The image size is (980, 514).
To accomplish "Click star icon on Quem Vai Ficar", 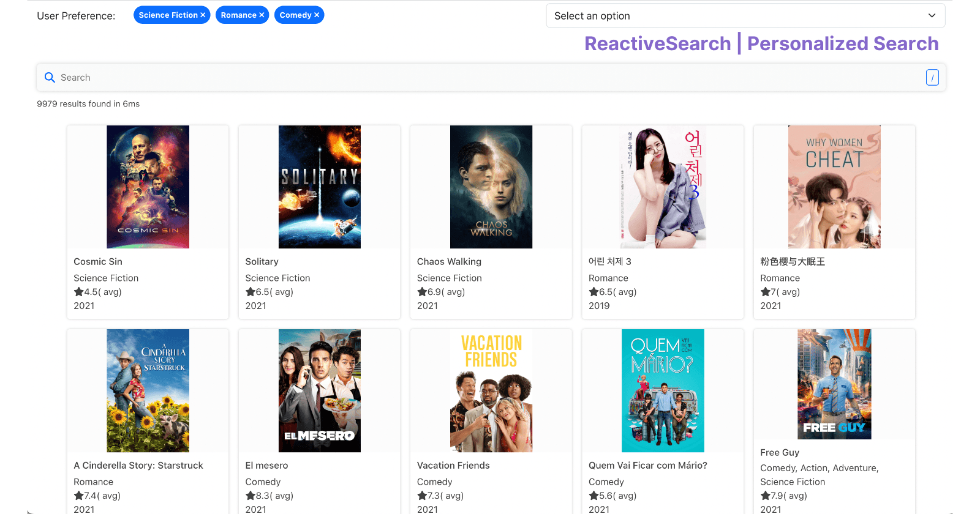I will [x=594, y=496].
